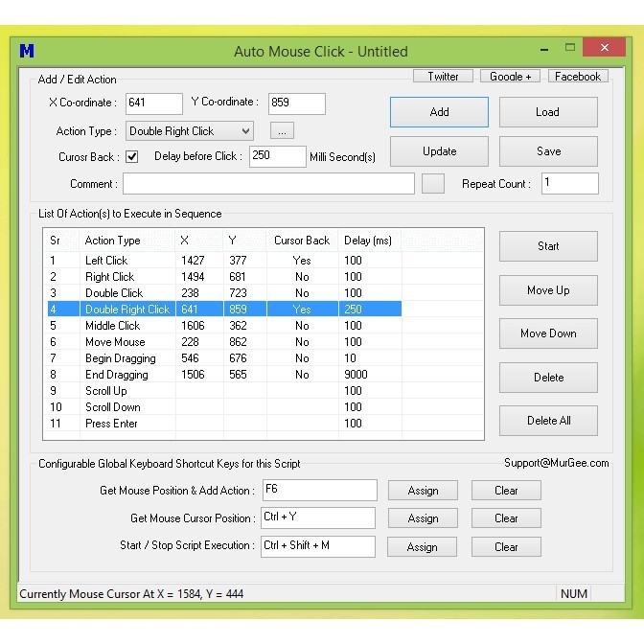Open the Google + link button

click(x=510, y=77)
